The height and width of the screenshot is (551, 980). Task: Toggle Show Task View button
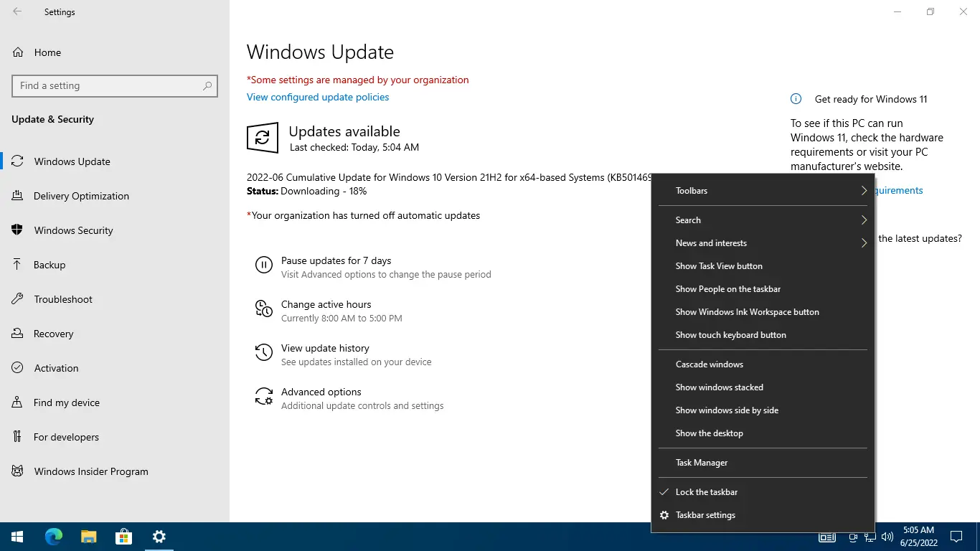click(763, 266)
